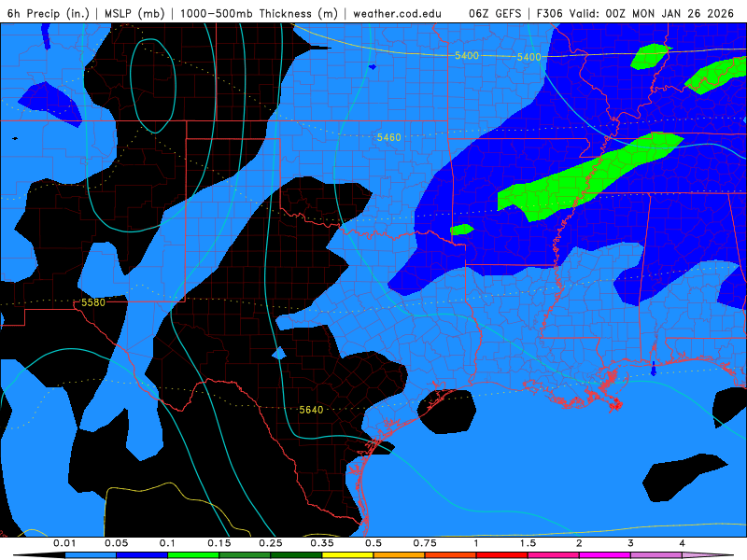Click the '0.01' legend value
Viewport: 747px width, 560px height.
64,543
